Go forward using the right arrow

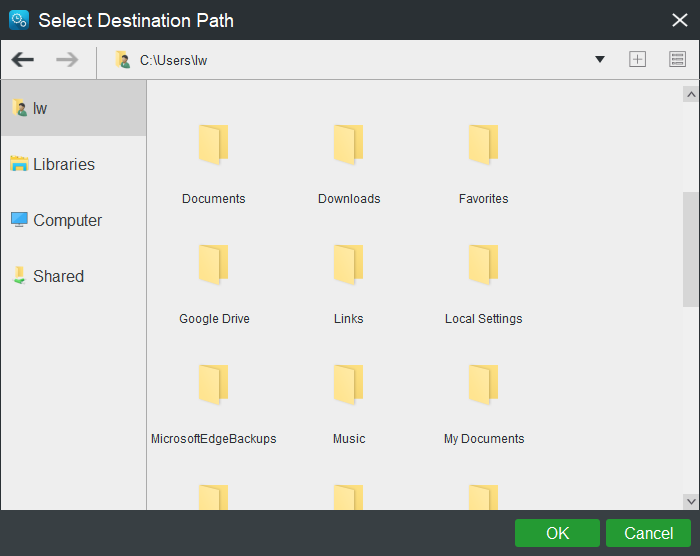[67, 59]
